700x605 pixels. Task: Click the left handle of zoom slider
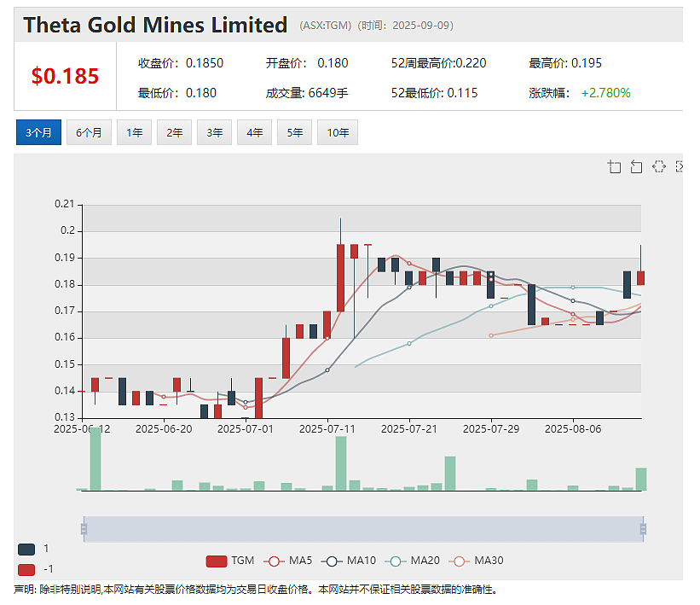[84, 529]
